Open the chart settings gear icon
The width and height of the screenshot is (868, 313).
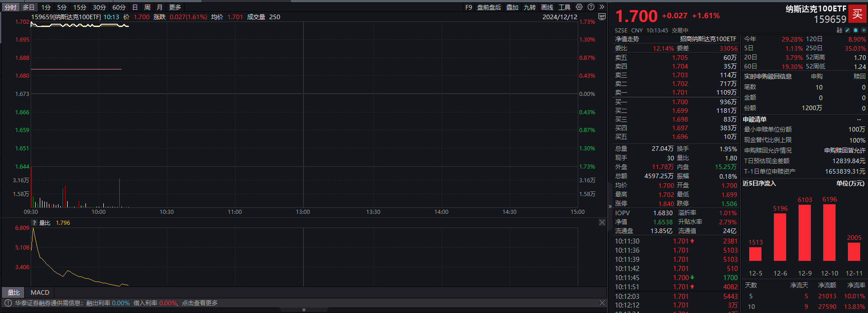coord(579,7)
